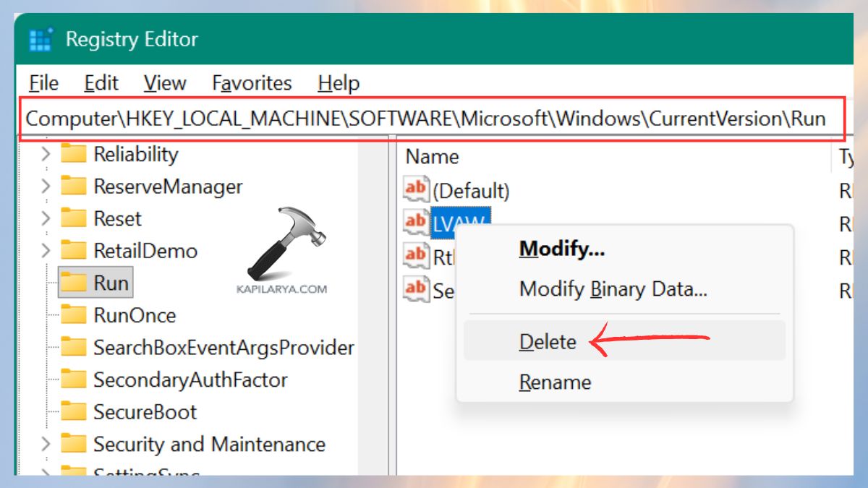The image size is (868, 488).
Task: Click the RunOnce folder icon
Action: click(75, 315)
